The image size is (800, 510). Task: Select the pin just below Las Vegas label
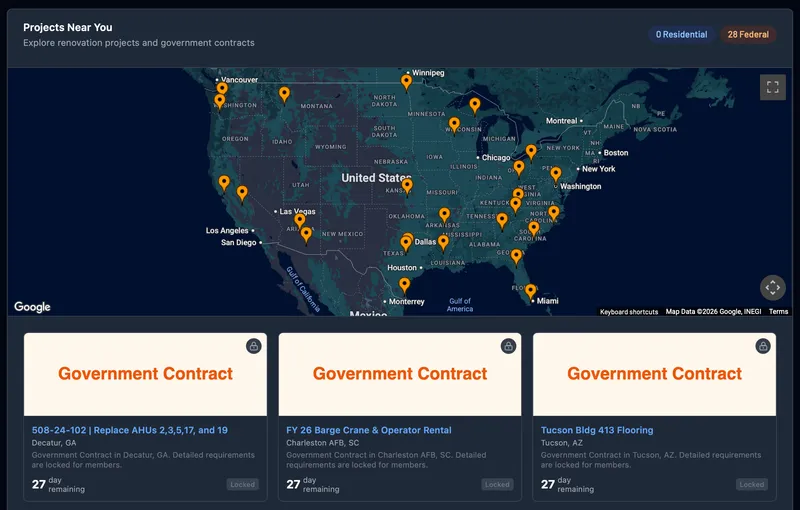pos(300,222)
